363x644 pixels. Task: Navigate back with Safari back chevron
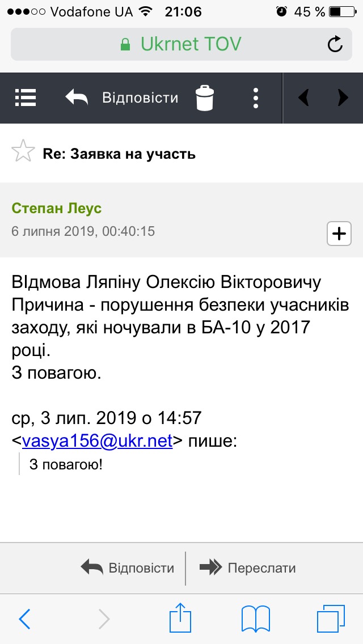pos(24,618)
